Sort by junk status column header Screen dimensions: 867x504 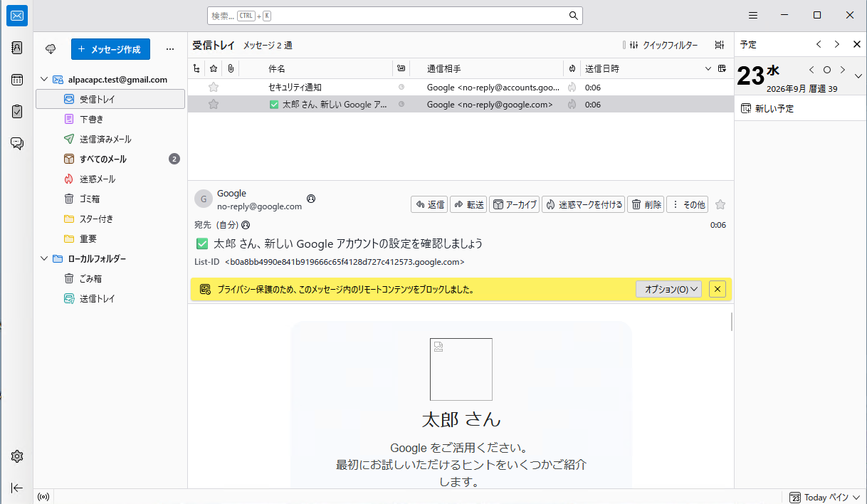(572, 68)
